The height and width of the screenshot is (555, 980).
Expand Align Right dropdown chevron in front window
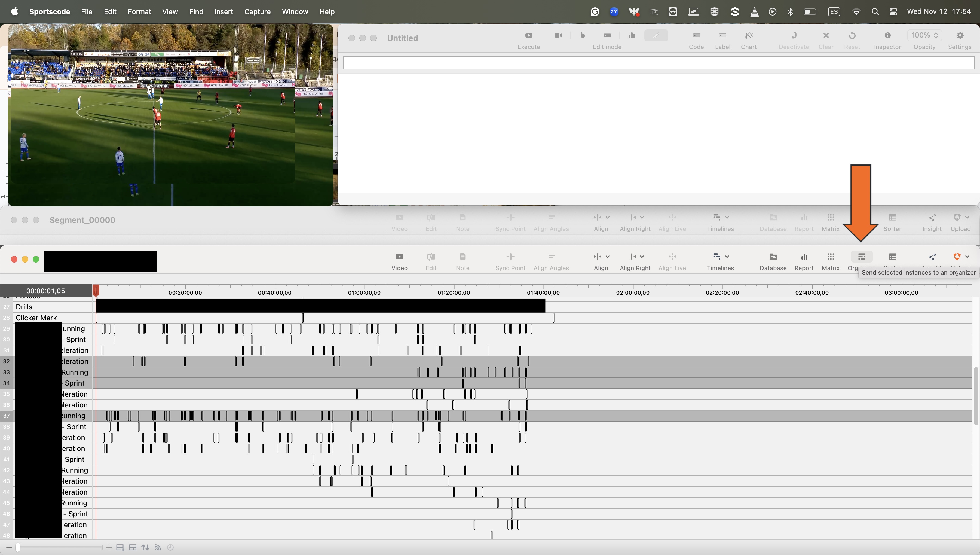(x=642, y=257)
